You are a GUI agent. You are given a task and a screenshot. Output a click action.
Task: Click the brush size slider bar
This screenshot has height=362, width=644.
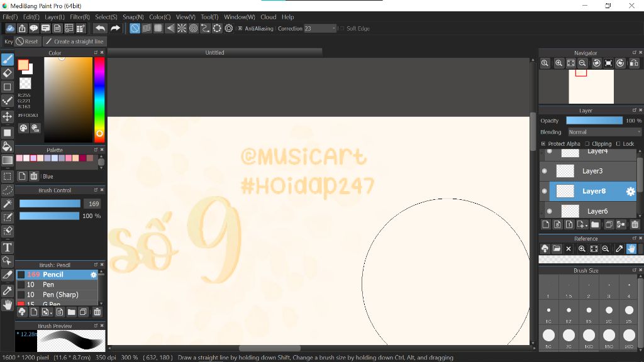tap(50, 204)
